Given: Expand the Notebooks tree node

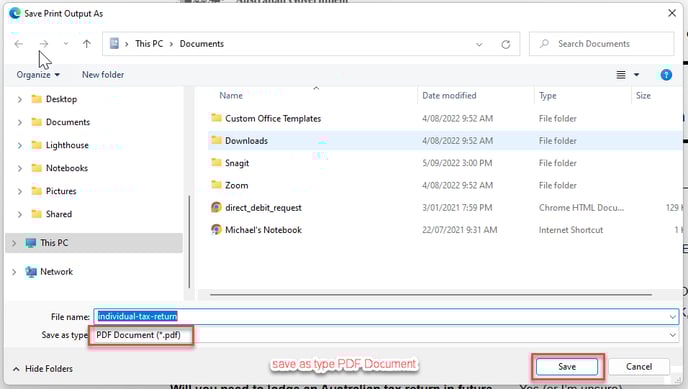Looking at the screenshot, I should [19, 168].
